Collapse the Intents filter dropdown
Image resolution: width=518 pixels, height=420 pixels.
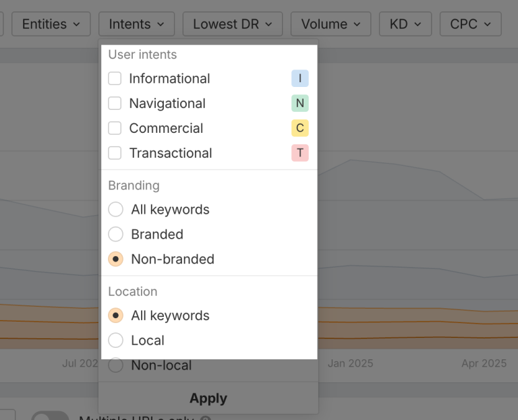136,24
